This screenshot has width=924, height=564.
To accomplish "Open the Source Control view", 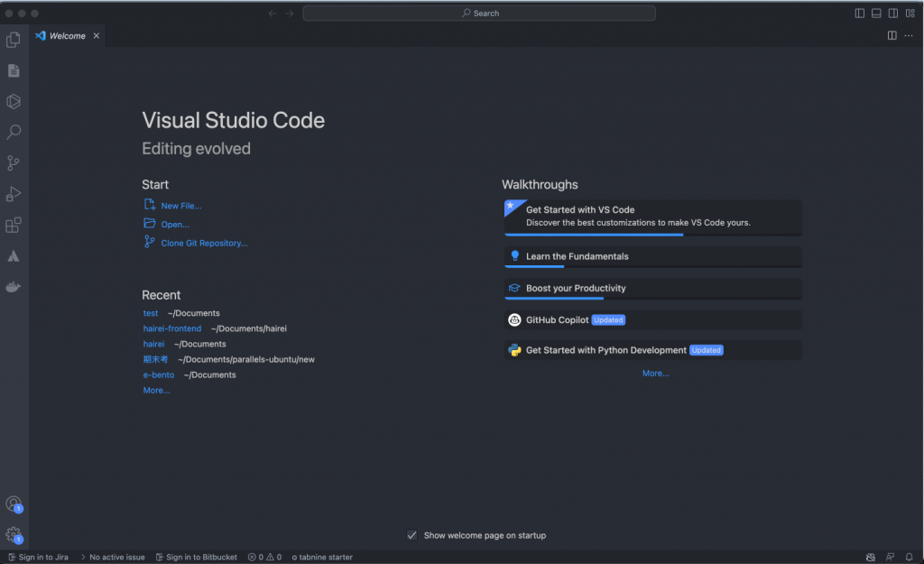I will point(14,163).
